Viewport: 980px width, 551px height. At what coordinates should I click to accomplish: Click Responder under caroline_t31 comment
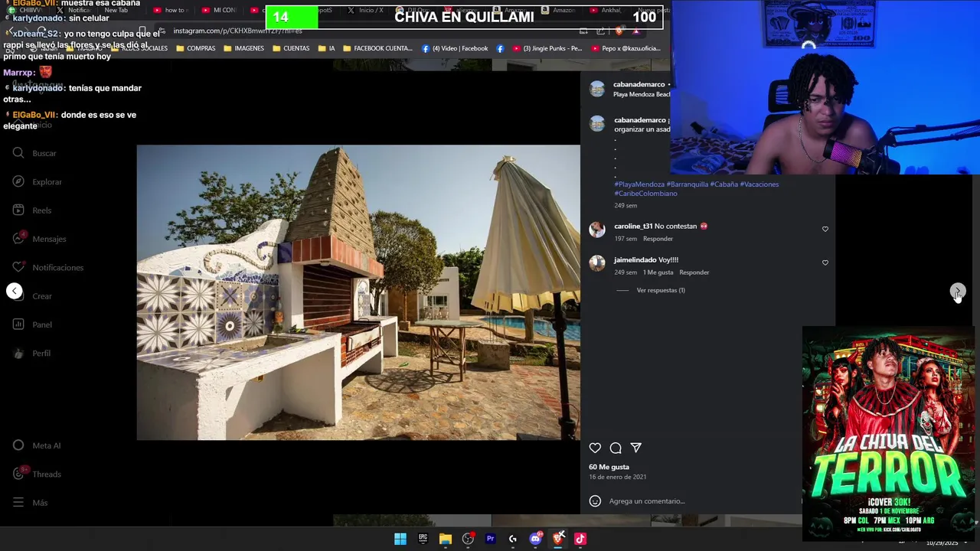pyautogui.click(x=658, y=239)
